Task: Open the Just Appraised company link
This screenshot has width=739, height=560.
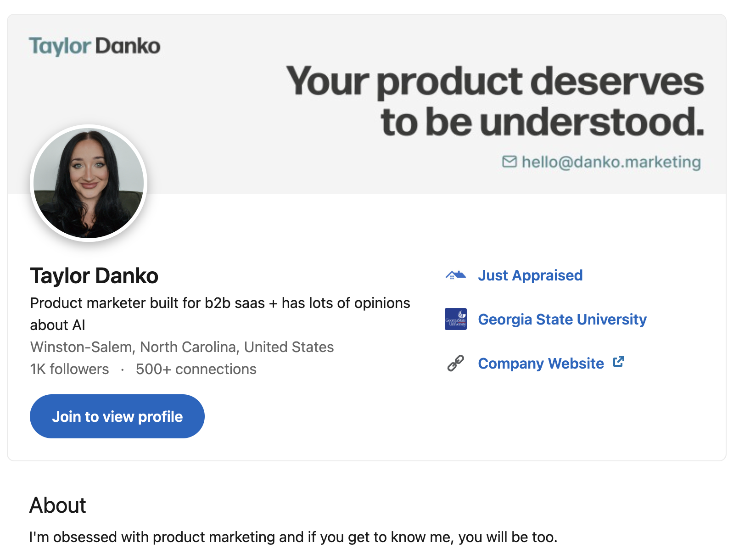Action: pyautogui.click(x=530, y=275)
